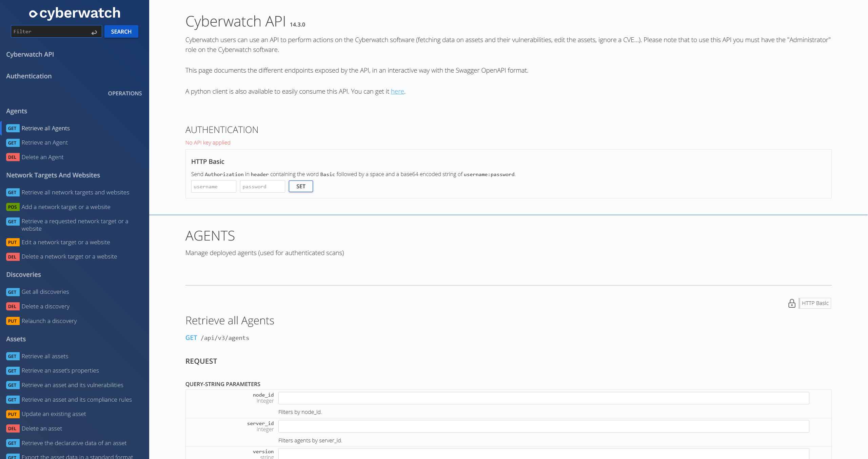Click the QUERY-STRING PARAMETERS heading

point(223,384)
